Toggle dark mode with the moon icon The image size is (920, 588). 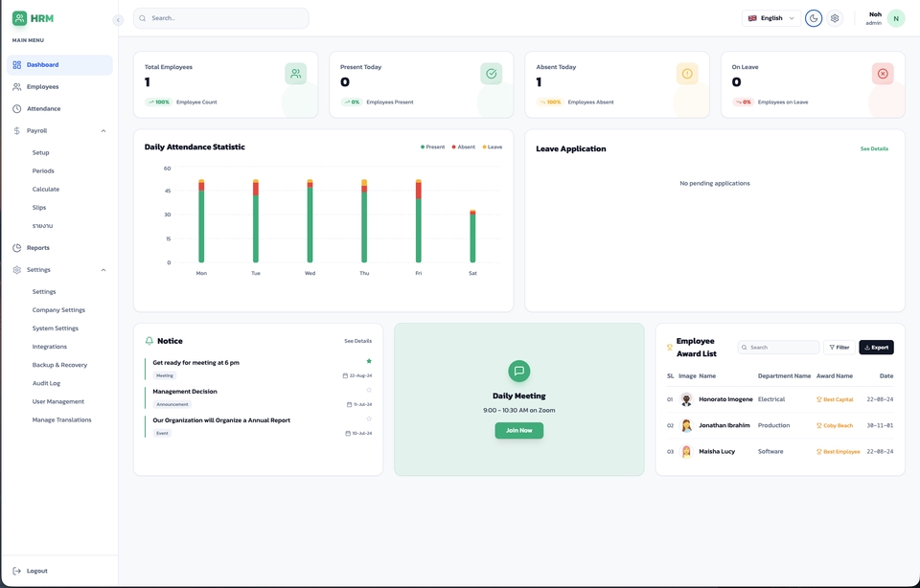[813, 18]
